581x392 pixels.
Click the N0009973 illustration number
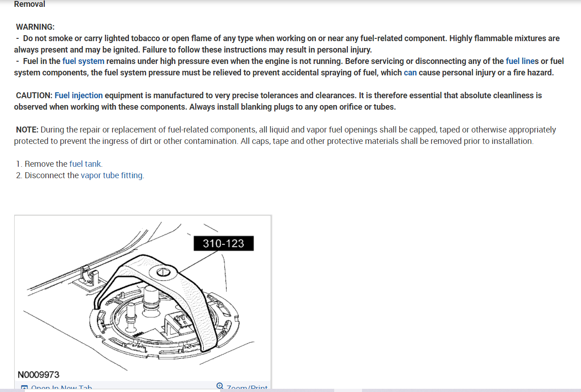[x=38, y=375]
